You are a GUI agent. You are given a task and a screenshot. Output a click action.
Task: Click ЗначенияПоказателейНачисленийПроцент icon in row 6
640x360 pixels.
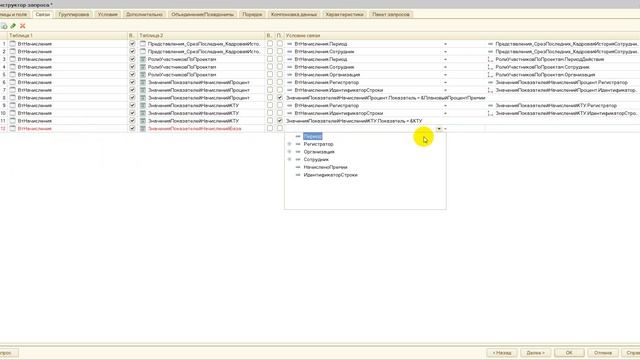click(143, 82)
